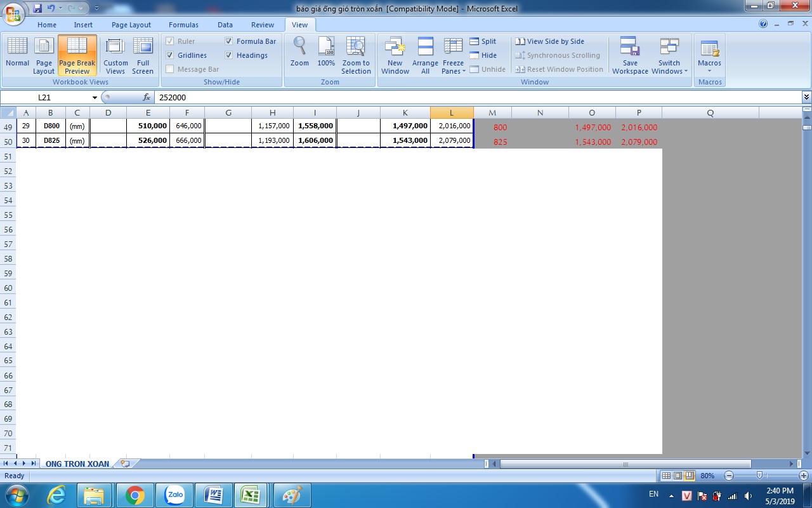The width and height of the screenshot is (812, 508).
Task: Open a New Window
Action: (395, 55)
